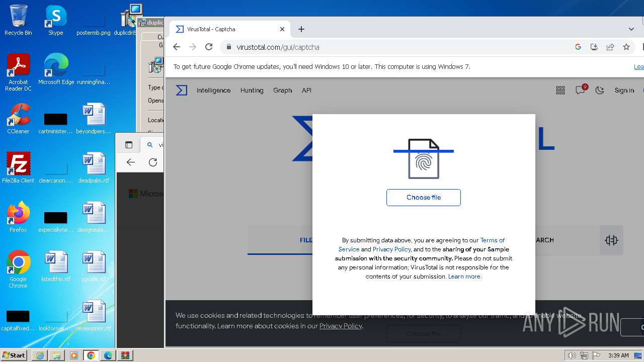Reload the VirusTotal page in Chrome
Image resolution: width=644 pixels, height=362 pixels.
(209, 47)
